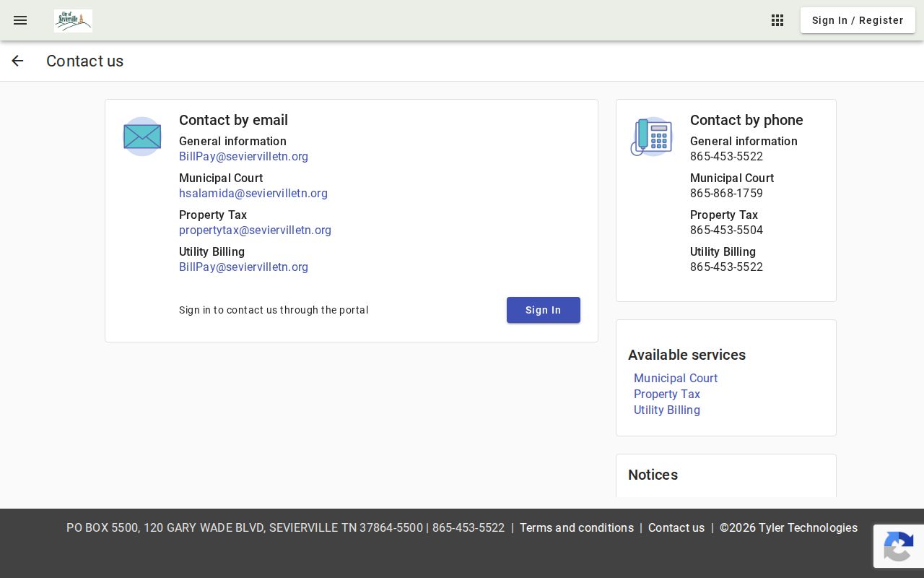Click the telephone icon
Screen dimensions: 924x578
[x=651, y=137]
